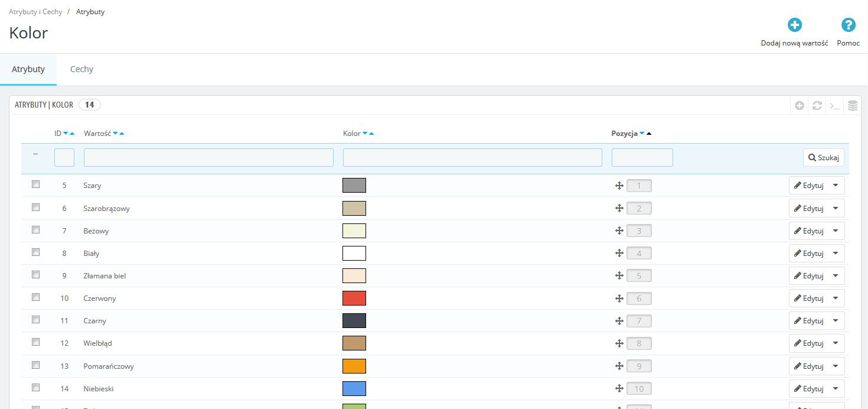Click the Dodaj nową wartość plus icon
The height and width of the screenshot is (409, 868).
point(795,25)
